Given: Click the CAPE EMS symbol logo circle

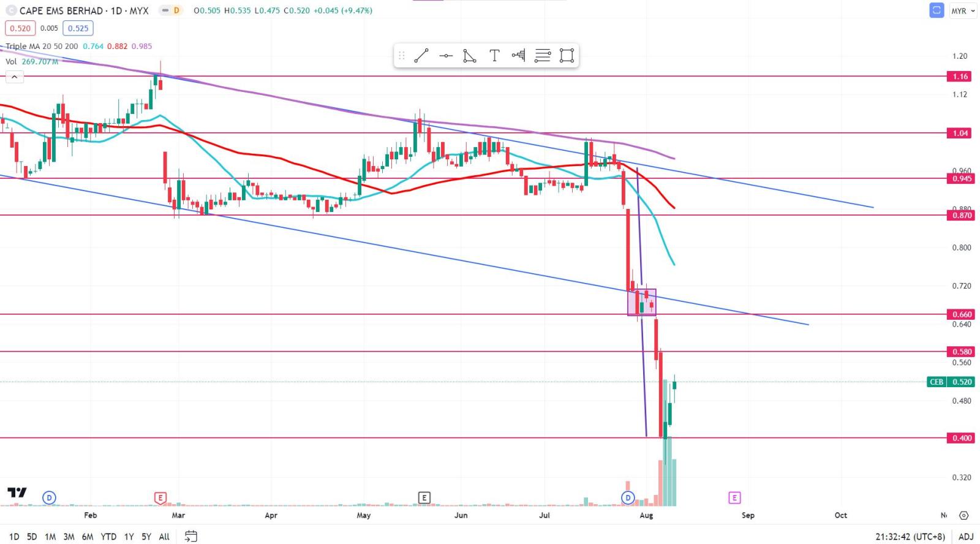Looking at the screenshot, I should tap(10, 10).
